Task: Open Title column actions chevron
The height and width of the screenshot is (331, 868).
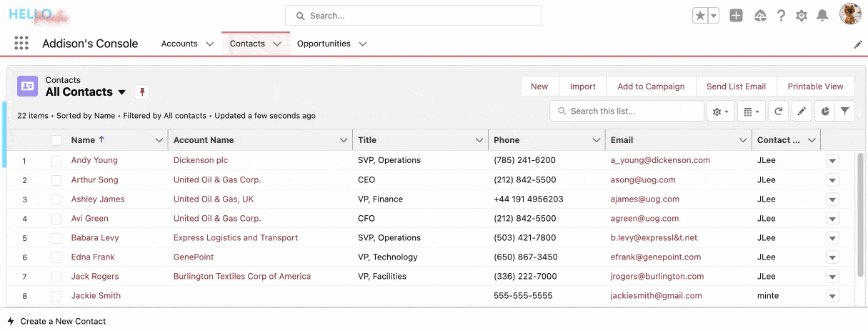Action: 479,140
